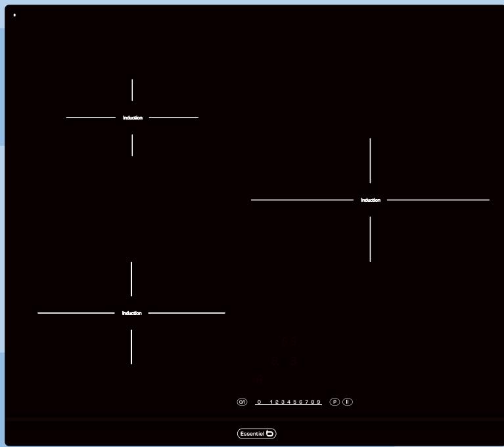This screenshot has width=504, height=447.
Task: Choose heat level 3 on the scale
Action: 283,402
